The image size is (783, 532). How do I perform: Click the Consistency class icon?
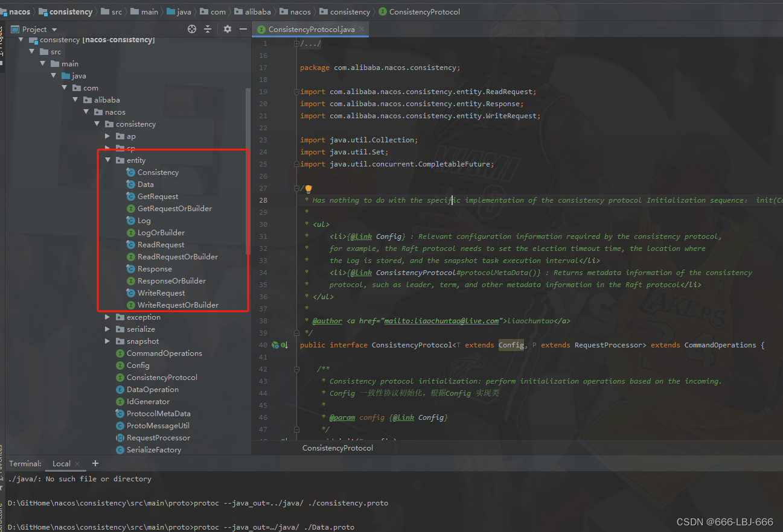(x=131, y=173)
